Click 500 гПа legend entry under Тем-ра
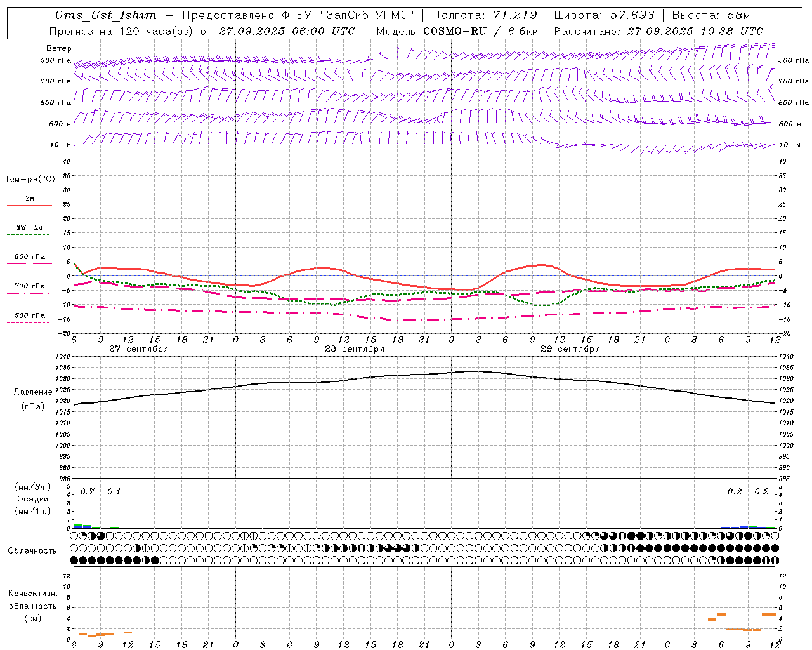812x650 pixels. tap(29, 315)
